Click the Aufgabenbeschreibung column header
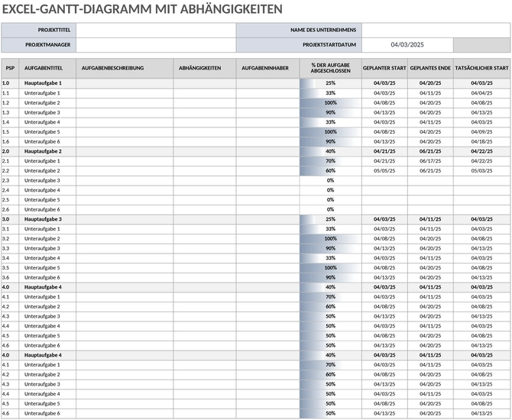The width and height of the screenshot is (512, 420). pos(125,68)
